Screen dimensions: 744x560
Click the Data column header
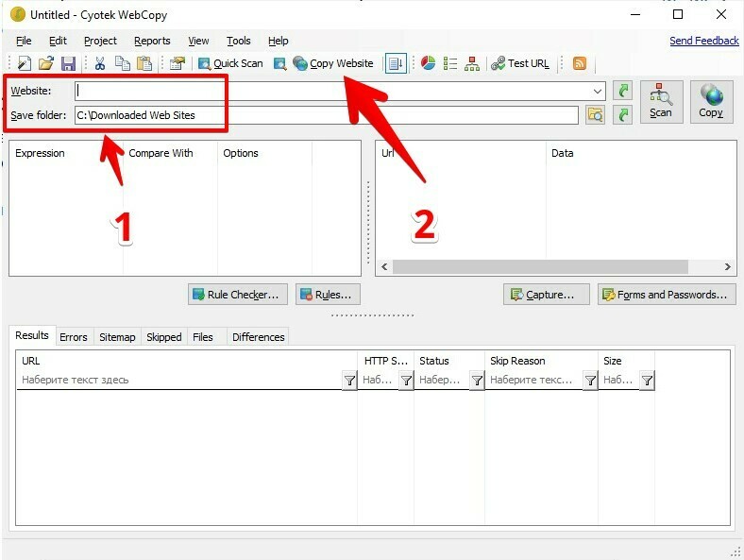640,153
